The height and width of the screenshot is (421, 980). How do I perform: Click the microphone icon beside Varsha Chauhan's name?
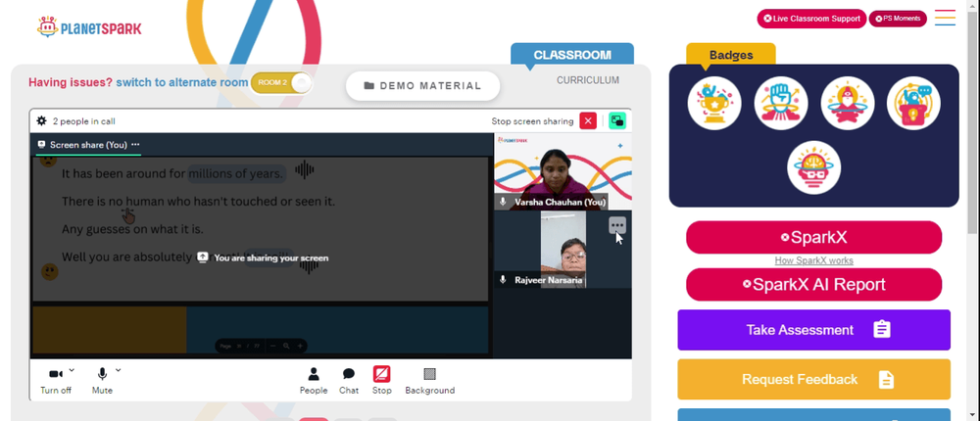click(x=503, y=202)
